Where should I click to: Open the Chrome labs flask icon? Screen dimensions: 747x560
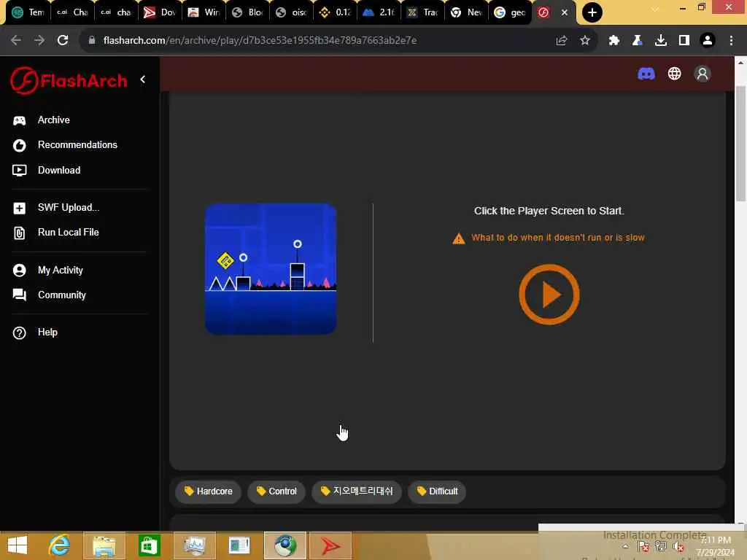[637, 41]
